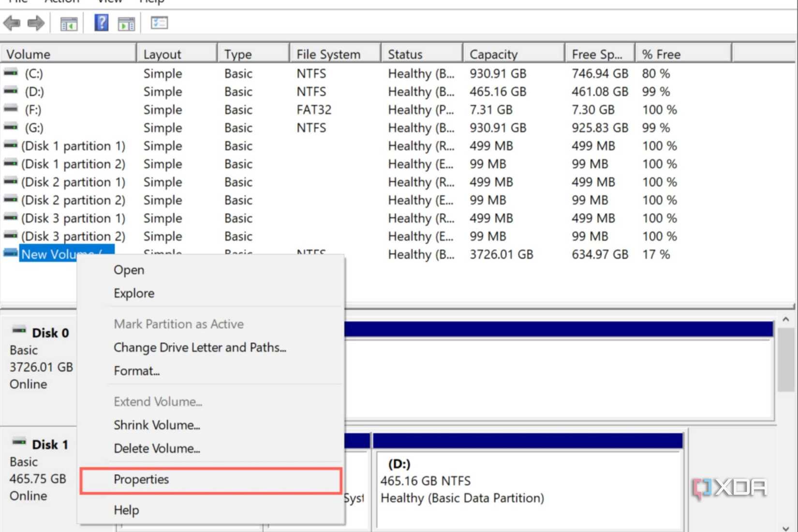Click the disk icon beside volume (C:)
Image resolution: width=798 pixels, height=532 pixels.
tap(10, 74)
